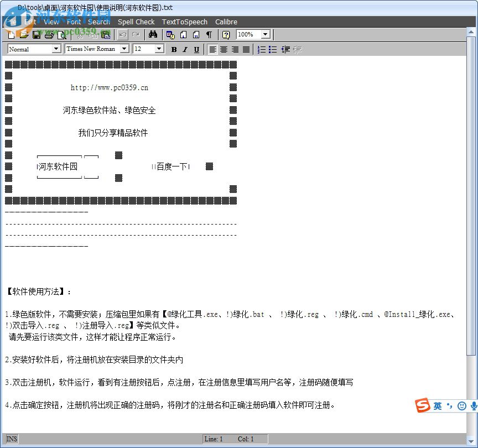The width and height of the screenshot is (478, 448).
Task: Redo the last action
Action: pyautogui.click(x=136, y=35)
